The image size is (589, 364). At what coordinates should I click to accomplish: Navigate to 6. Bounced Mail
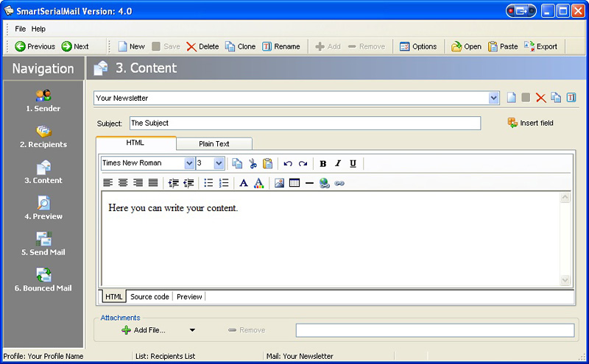point(43,280)
